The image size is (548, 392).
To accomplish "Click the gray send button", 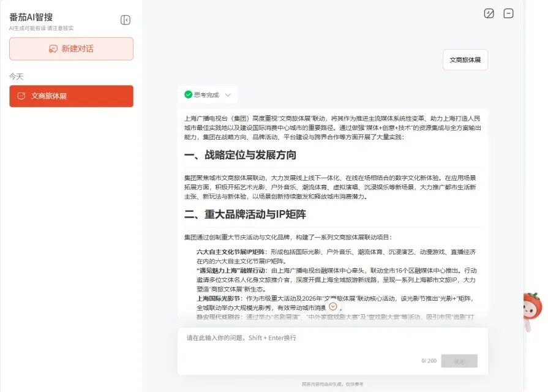I will 459,361.
